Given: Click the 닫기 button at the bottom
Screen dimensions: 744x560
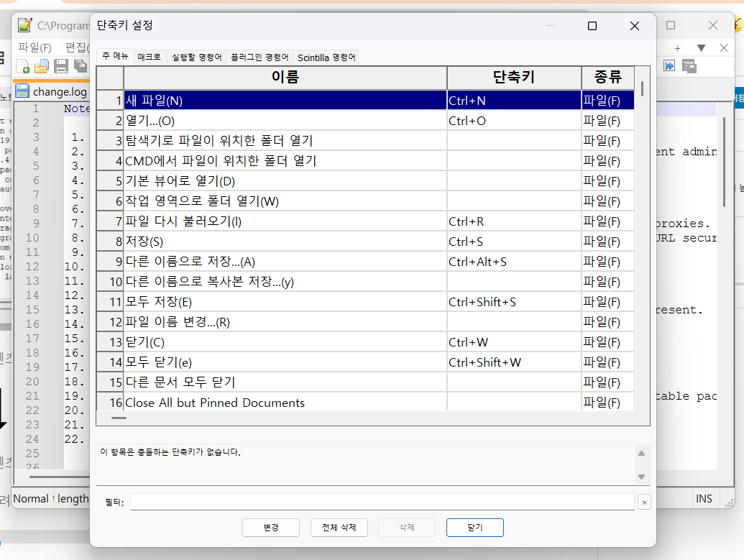Looking at the screenshot, I should pyautogui.click(x=475, y=528).
